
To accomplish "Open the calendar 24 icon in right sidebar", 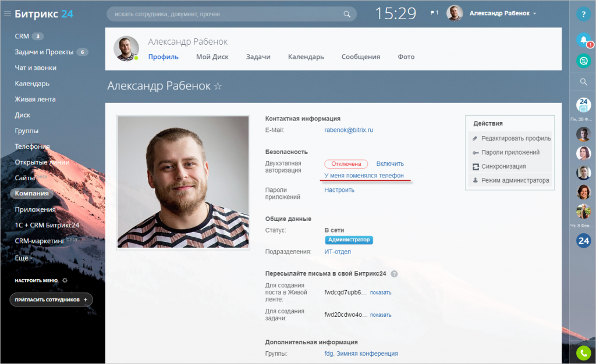I will [583, 105].
